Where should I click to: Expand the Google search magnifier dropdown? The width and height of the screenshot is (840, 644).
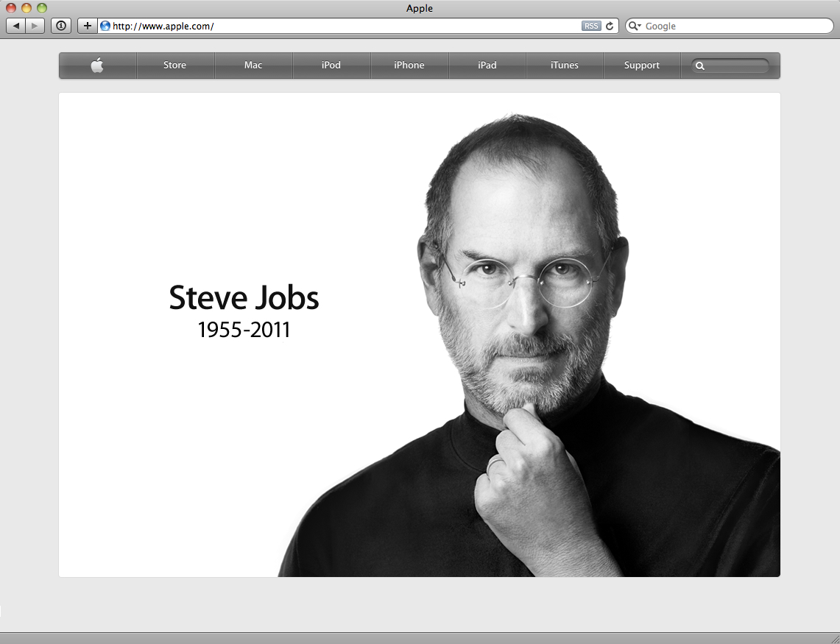click(x=635, y=26)
